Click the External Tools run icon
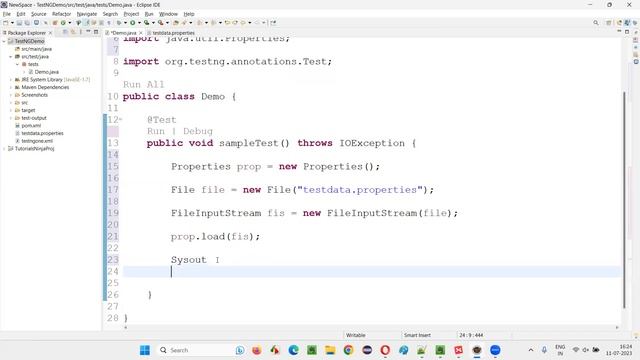 161,23
